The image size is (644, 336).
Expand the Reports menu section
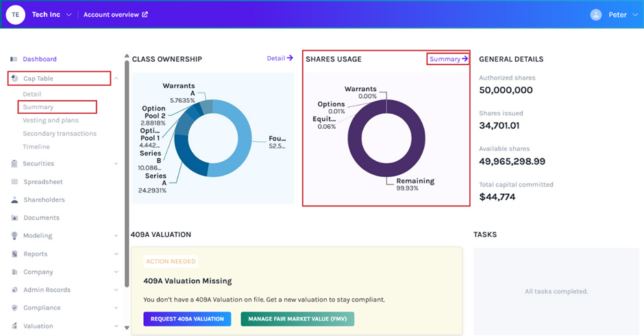pyautogui.click(x=116, y=254)
